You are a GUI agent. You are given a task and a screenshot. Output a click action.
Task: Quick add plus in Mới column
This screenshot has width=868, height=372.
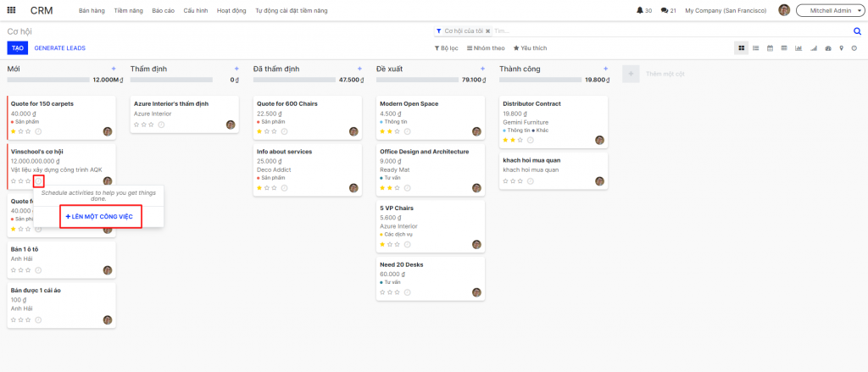click(114, 69)
